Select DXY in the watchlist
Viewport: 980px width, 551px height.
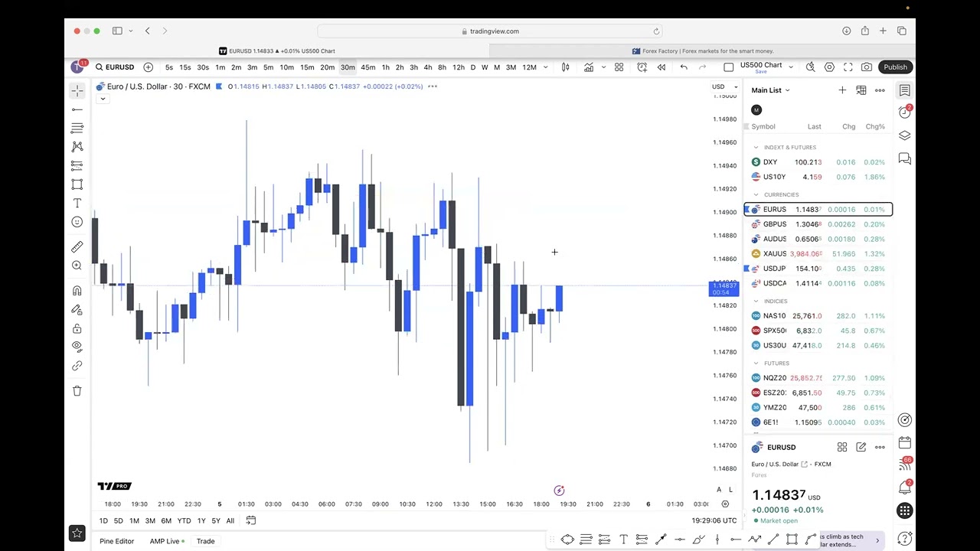click(x=818, y=162)
